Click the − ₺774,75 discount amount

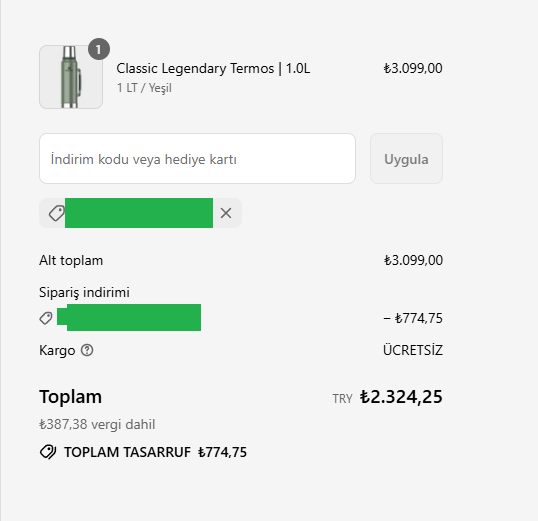[413, 318]
